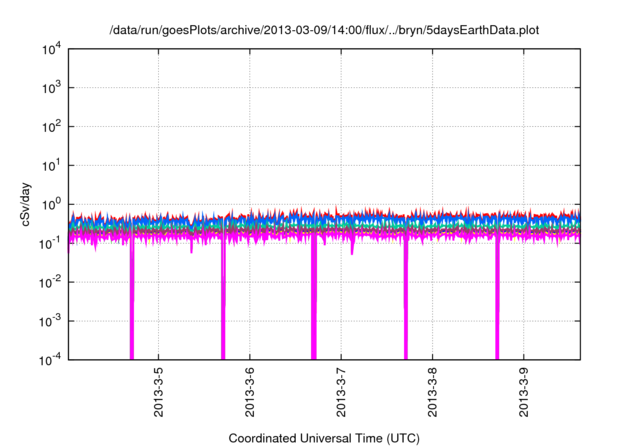Click the 10^2 y-axis tick label
This screenshot has width=640, height=448.
(51, 127)
